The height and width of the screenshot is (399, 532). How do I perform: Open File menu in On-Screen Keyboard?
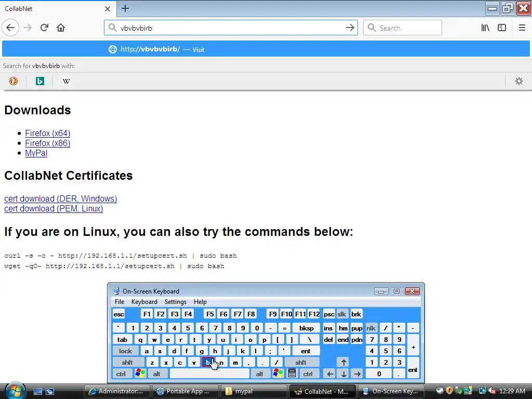[x=119, y=302]
